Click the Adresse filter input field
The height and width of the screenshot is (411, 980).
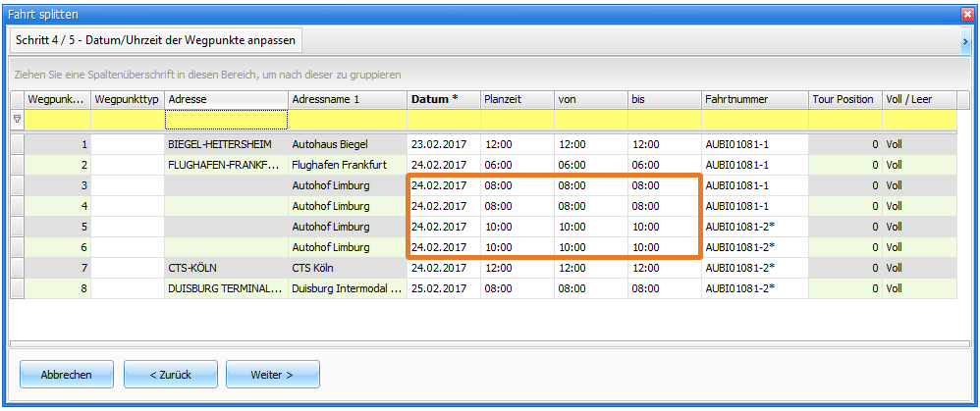pos(226,120)
